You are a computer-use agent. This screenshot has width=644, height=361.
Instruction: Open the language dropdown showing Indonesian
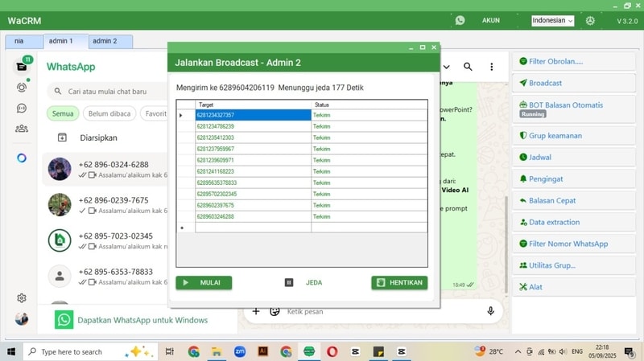(552, 21)
